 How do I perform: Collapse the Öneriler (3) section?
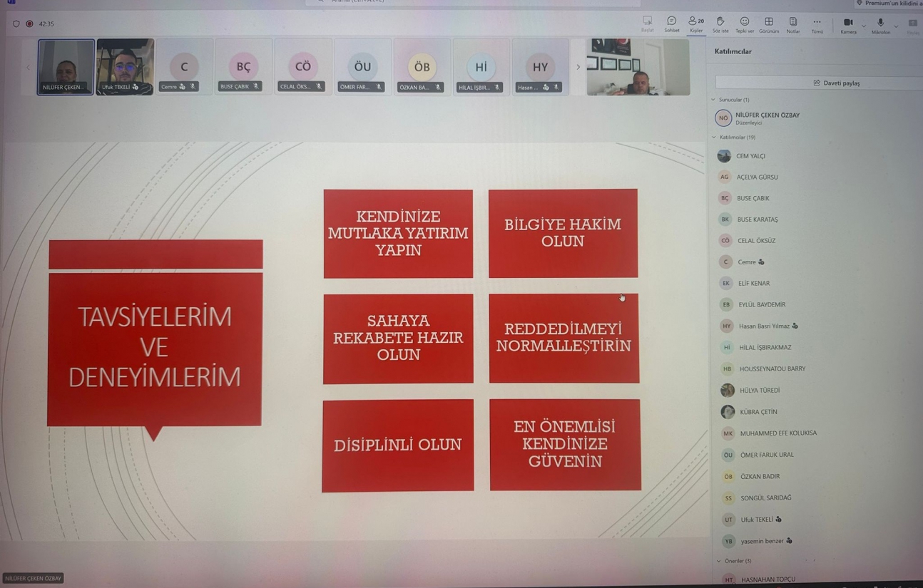[718, 561]
